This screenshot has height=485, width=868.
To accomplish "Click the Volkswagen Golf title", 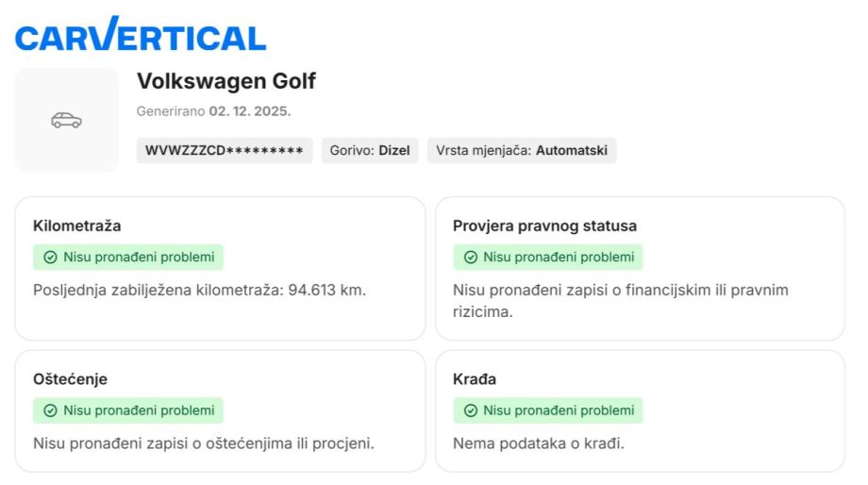I will click(226, 81).
